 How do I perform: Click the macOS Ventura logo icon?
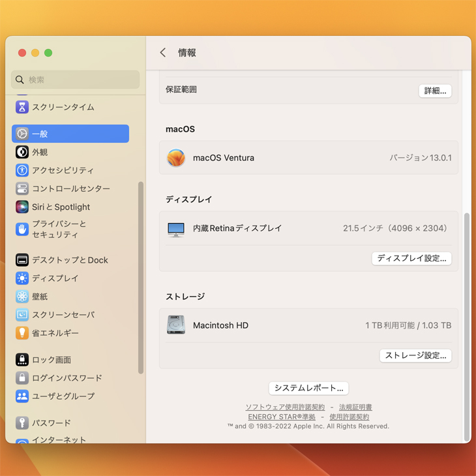coord(176,158)
